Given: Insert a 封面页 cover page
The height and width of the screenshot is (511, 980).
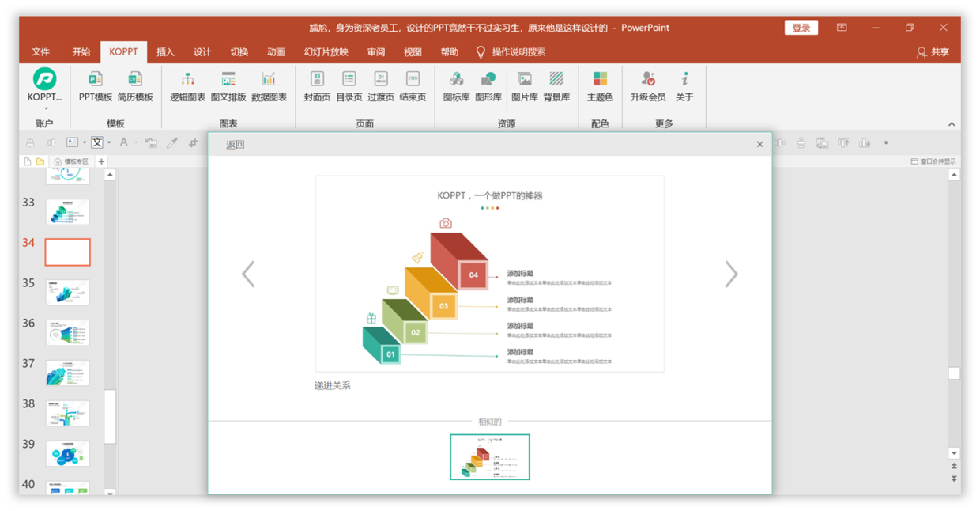Looking at the screenshot, I should click(x=317, y=85).
